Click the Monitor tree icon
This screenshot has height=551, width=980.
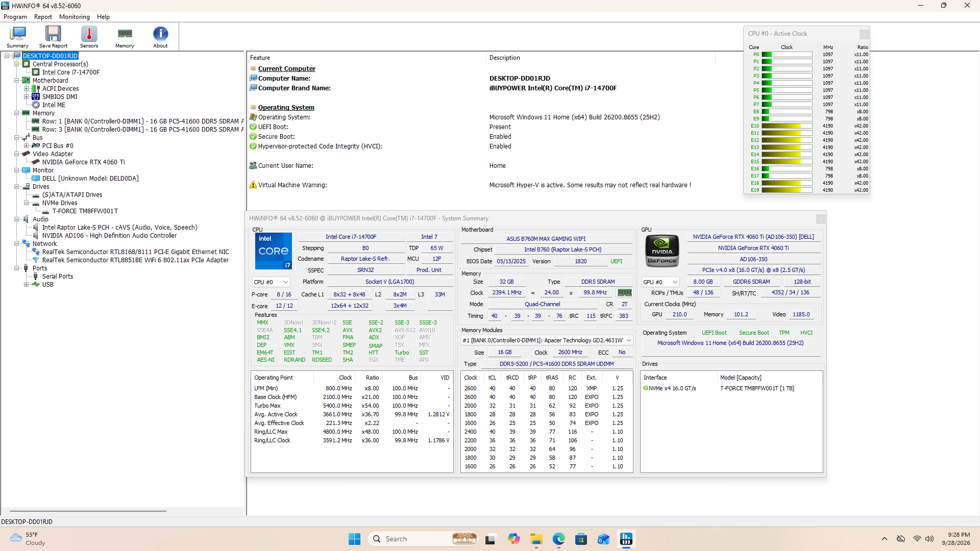coord(26,170)
